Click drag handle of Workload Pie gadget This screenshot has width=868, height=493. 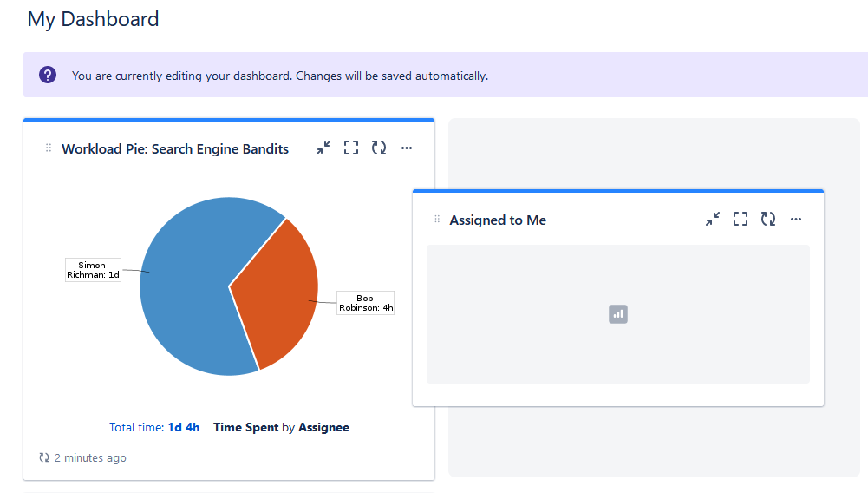(x=49, y=148)
